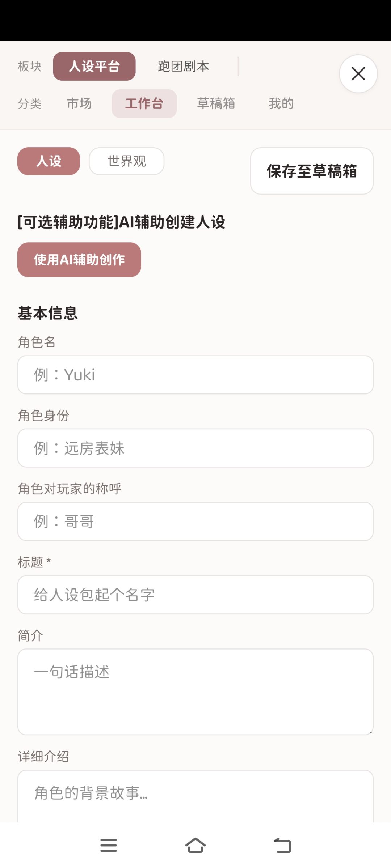Open the 市场 category tab

[x=79, y=103]
